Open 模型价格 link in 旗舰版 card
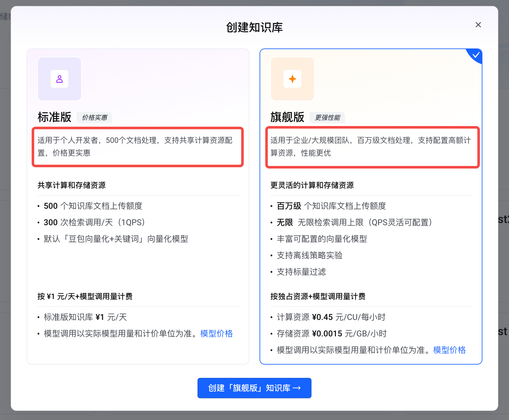This screenshot has height=420, width=509. point(449,350)
